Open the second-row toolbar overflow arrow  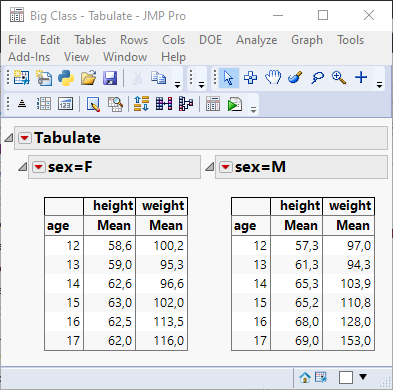pos(253,110)
